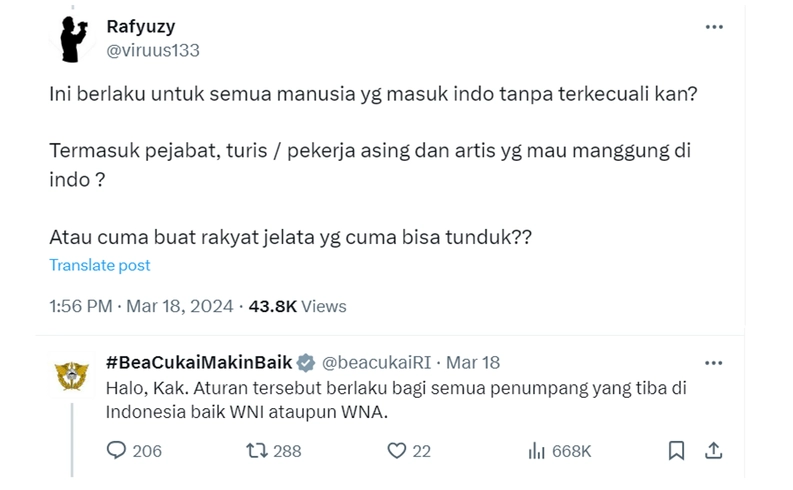793x490 pixels.
Task: Open the @beacukaiRI handle
Action: pyautogui.click(x=377, y=362)
